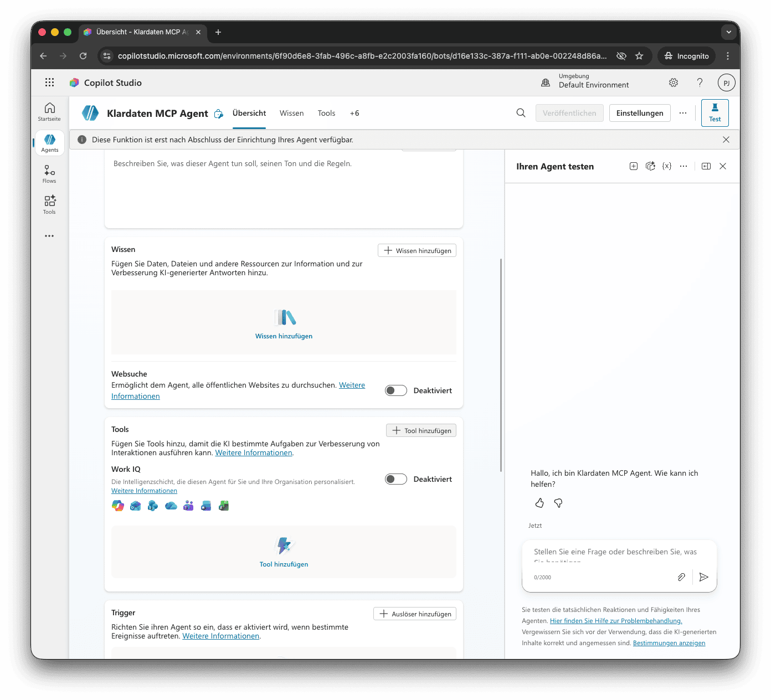
Task: Open the app launcher waffle menu
Action: [x=49, y=83]
